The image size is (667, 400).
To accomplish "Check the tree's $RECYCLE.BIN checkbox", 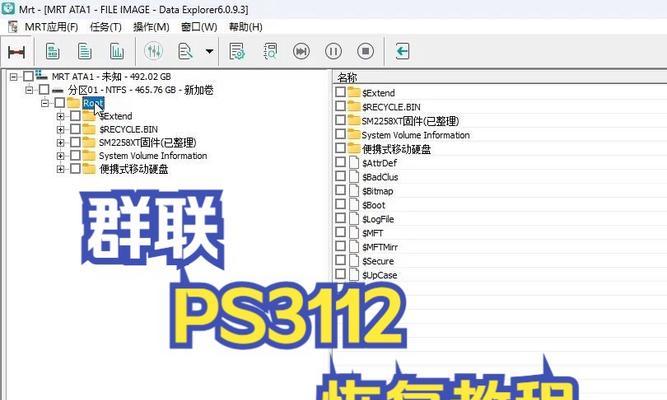I will coord(75,129).
